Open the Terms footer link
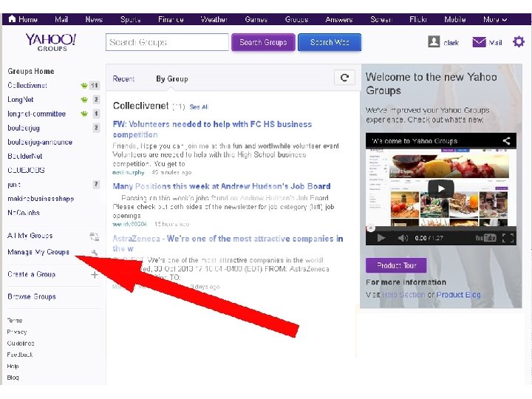This screenshot has height=399, width=532. [x=15, y=320]
